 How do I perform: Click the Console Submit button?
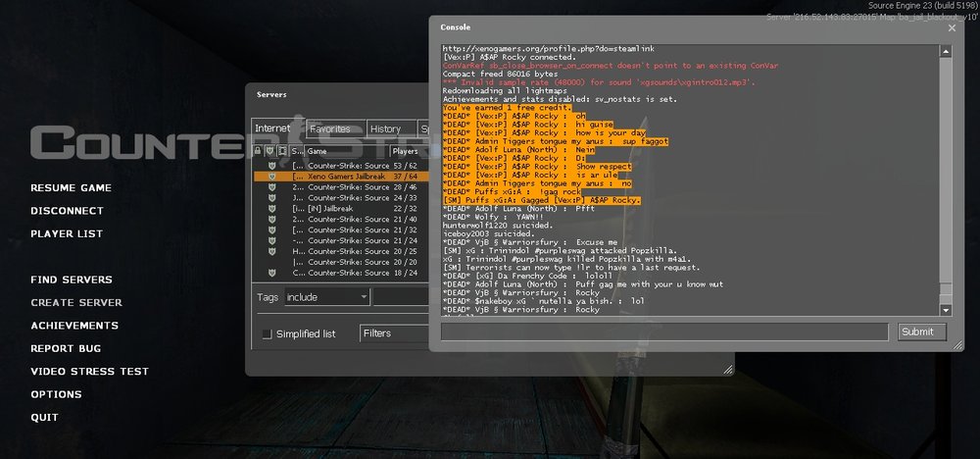922,332
